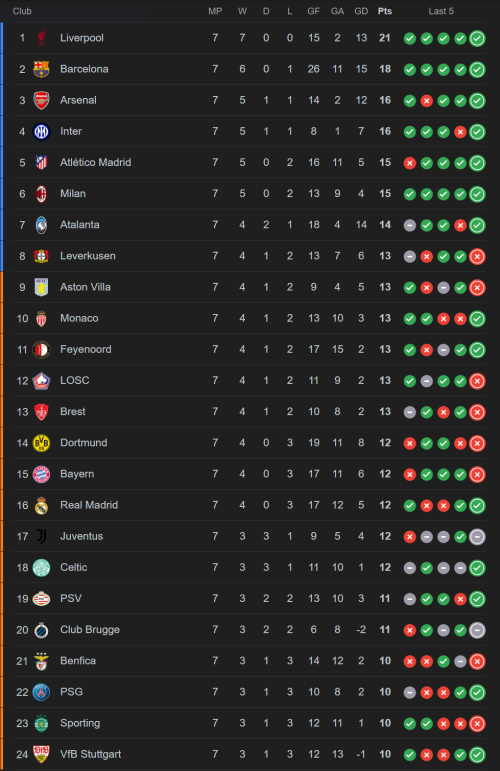This screenshot has height=771, width=500.
Task: Click the Bayern club badge
Action: (x=41, y=474)
